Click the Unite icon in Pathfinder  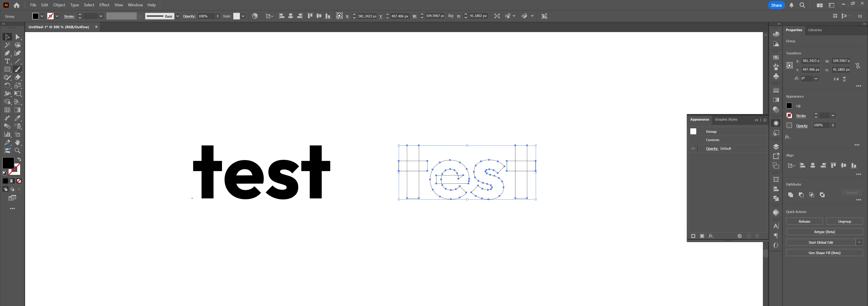pos(790,195)
